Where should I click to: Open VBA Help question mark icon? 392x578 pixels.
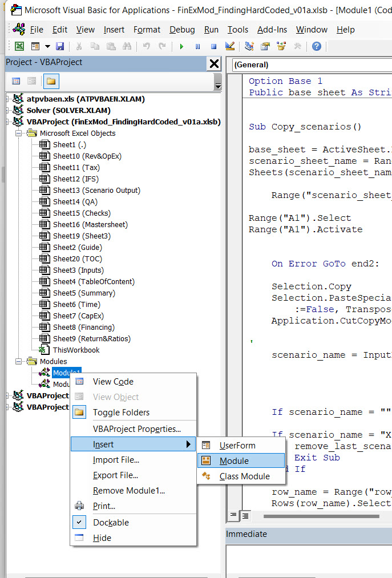(317, 46)
